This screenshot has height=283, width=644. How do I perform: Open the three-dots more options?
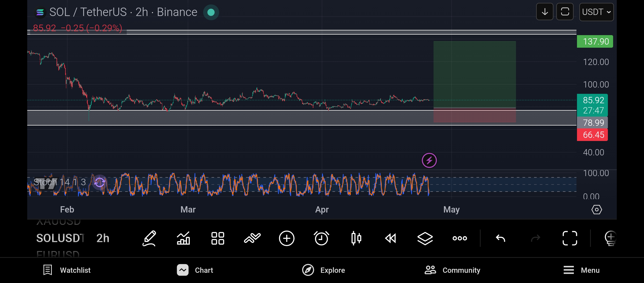click(460, 238)
